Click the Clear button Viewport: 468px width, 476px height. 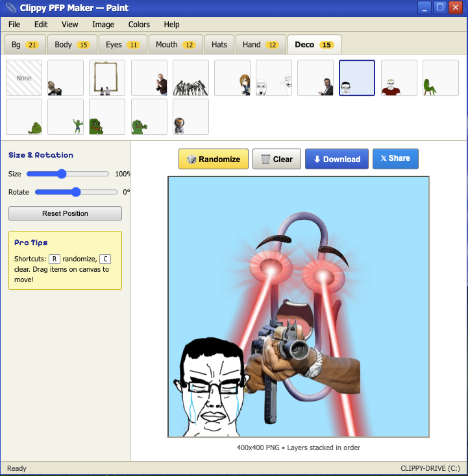point(277,159)
